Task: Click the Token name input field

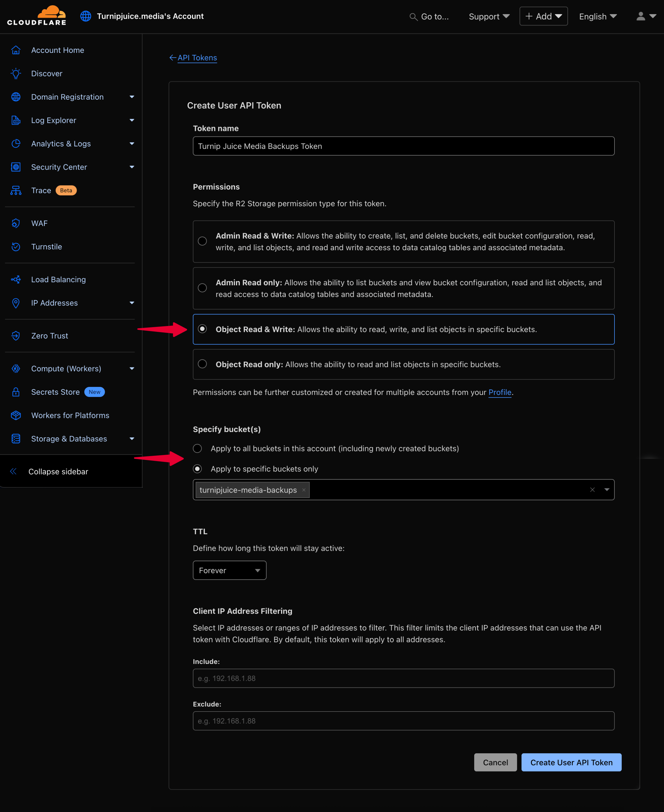Action: pos(404,146)
